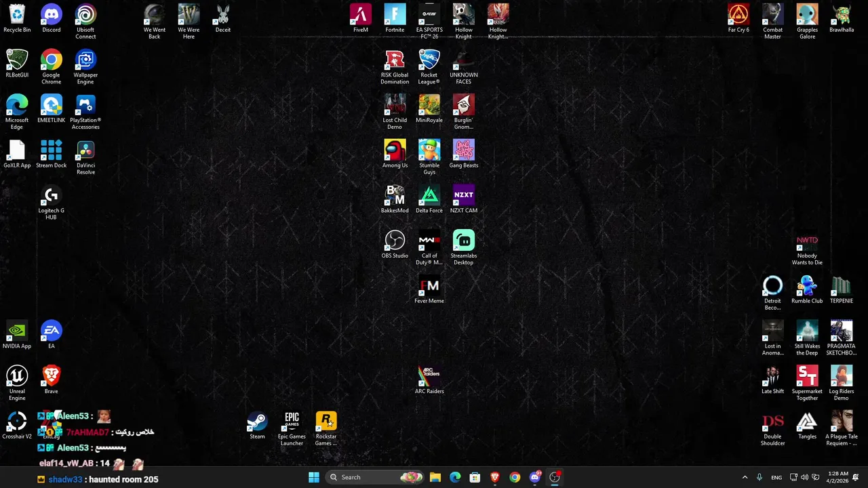
Task: Open the Delta Force game icon
Action: point(429,199)
